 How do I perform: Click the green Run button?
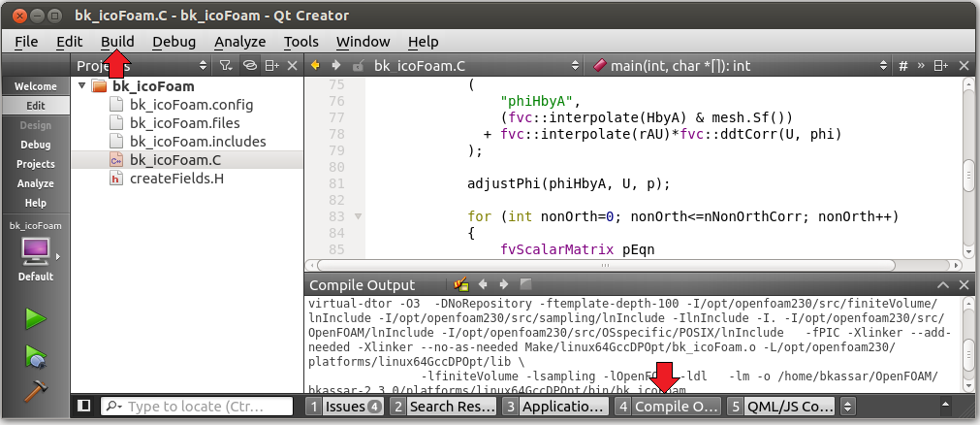(x=35, y=318)
